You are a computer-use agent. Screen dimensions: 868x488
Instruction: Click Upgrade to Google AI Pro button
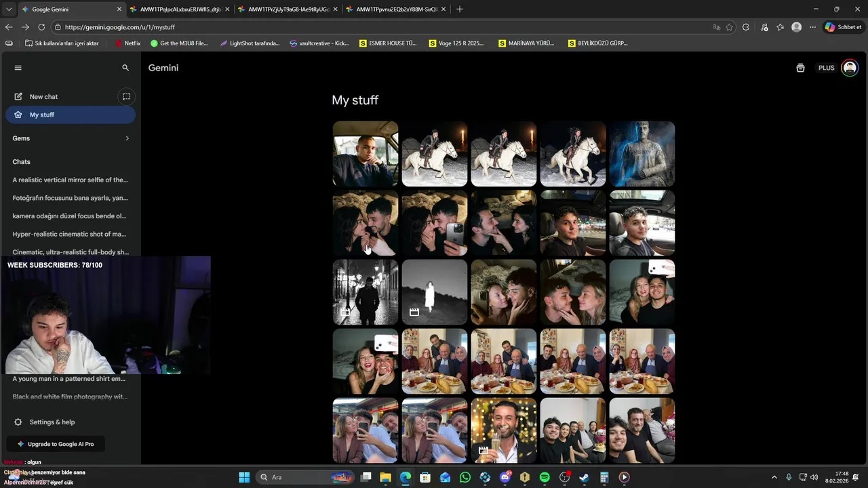[56, 444]
